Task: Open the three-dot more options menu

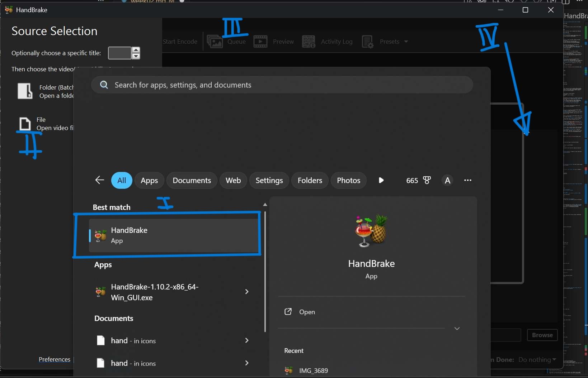Action: tap(468, 180)
